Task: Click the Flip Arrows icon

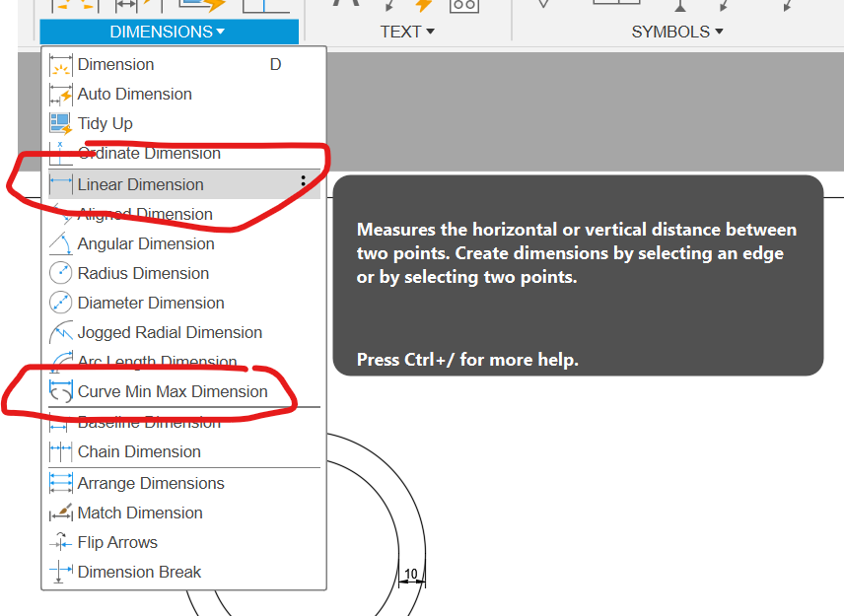Action: point(60,542)
